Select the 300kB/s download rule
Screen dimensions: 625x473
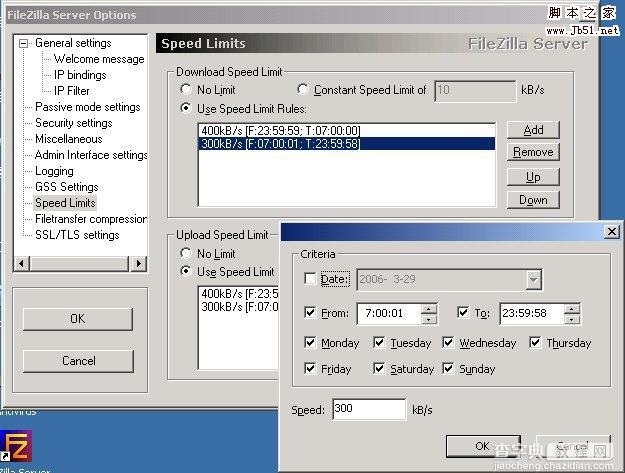[x=346, y=143]
